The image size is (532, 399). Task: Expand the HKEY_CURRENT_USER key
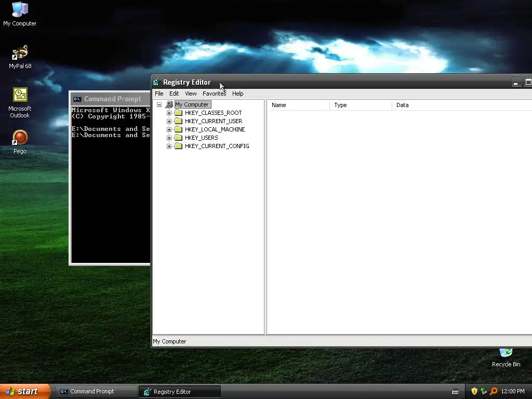tap(169, 121)
